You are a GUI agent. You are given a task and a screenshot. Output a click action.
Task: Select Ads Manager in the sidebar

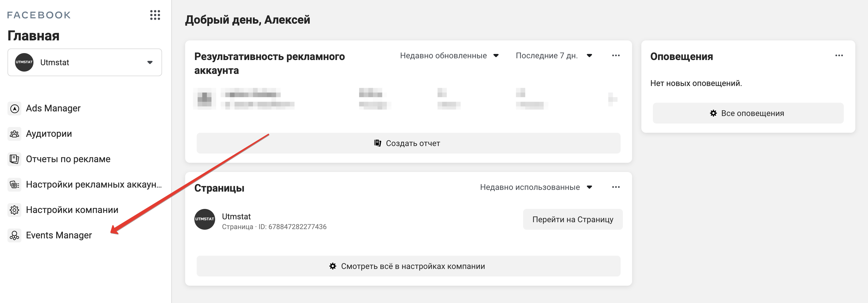click(53, 109)
